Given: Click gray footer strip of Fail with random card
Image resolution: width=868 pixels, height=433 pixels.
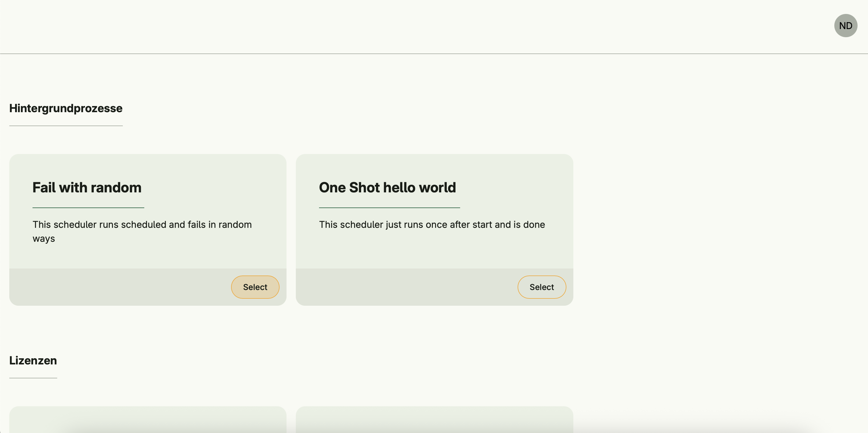Looking at the screenshot, I should [118, 287].
